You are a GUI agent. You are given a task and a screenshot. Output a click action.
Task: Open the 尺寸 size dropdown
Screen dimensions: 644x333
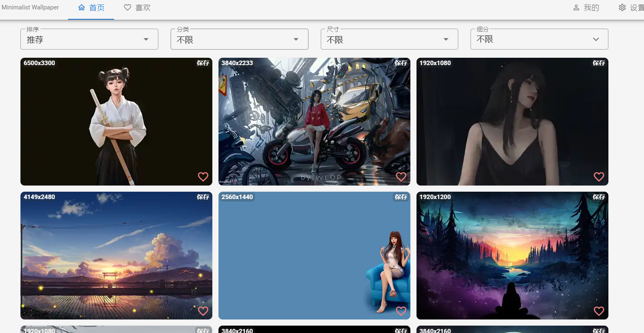point(389,39)
